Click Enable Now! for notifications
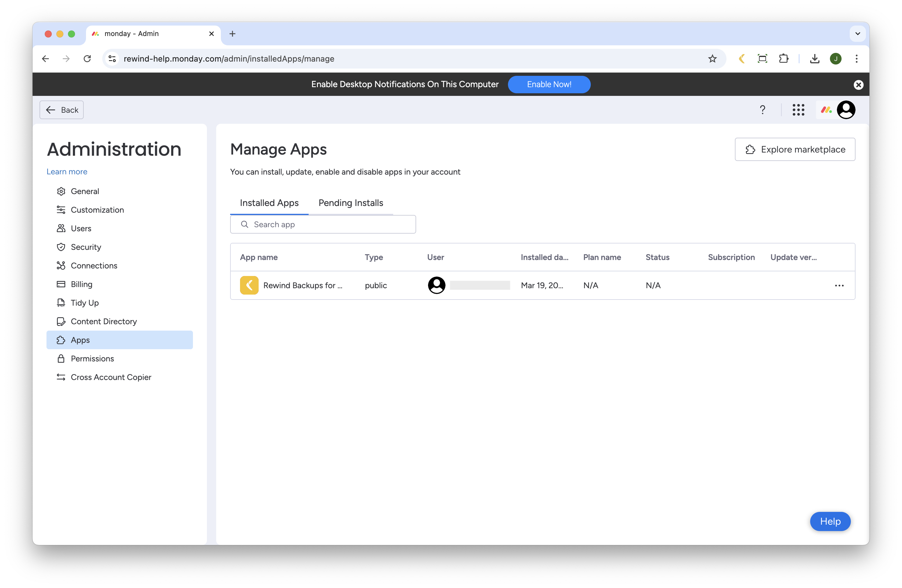This screenshot has height=588, width=902. (x=549, y=85)
